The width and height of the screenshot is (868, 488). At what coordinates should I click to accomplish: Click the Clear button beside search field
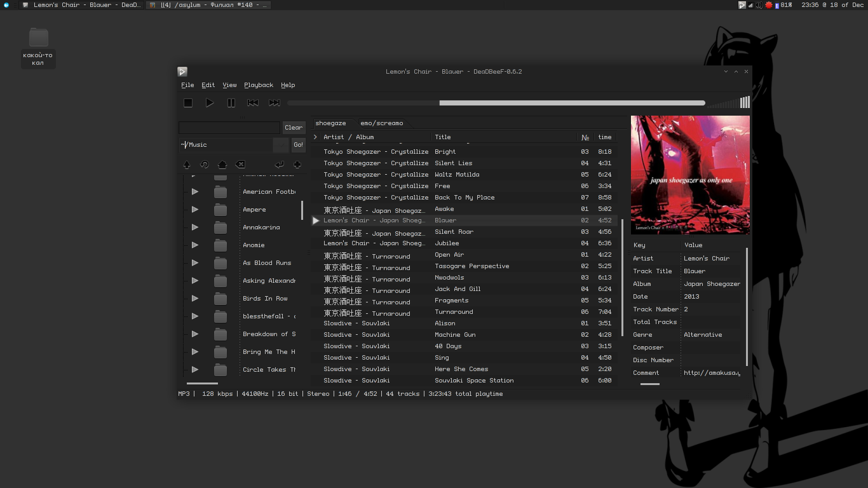(x=294, y=128)
